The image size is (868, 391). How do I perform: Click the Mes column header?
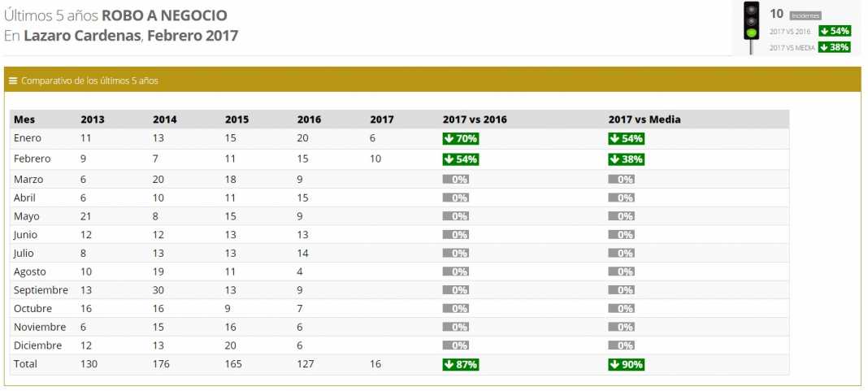point(24,119)
